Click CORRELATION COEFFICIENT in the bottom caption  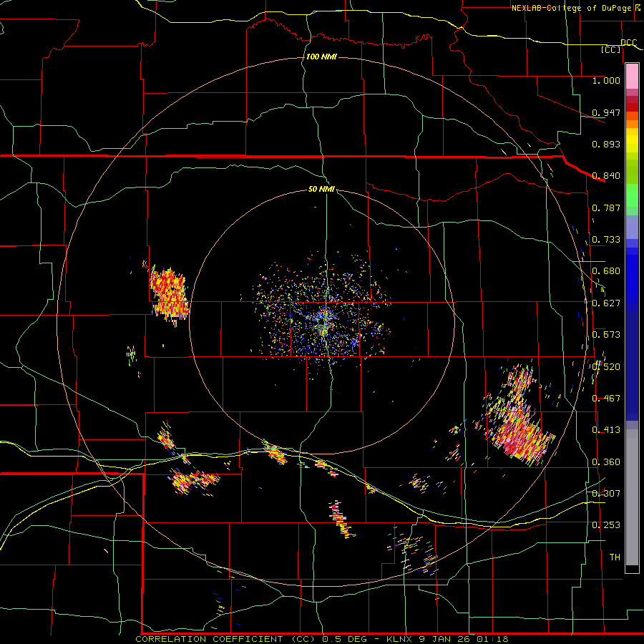pos(209,639)
